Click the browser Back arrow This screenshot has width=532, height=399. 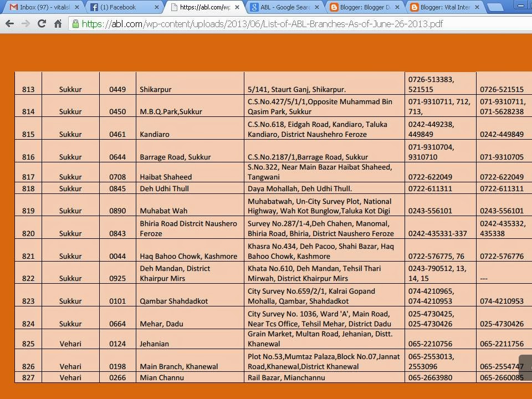(10, 24)
